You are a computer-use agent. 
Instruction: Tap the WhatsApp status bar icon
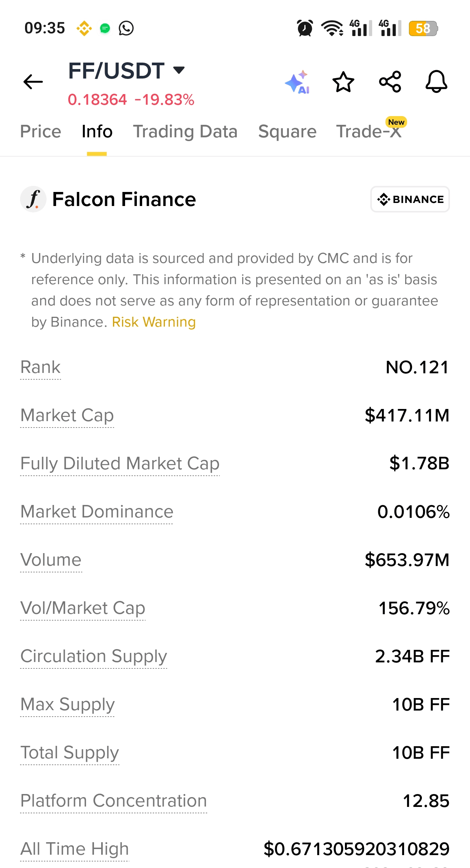point(126,28)
